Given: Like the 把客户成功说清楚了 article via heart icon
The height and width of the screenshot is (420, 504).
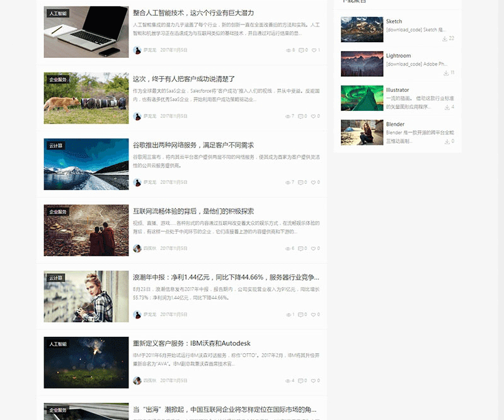Looking at the screenshot, I should (313, 116).
